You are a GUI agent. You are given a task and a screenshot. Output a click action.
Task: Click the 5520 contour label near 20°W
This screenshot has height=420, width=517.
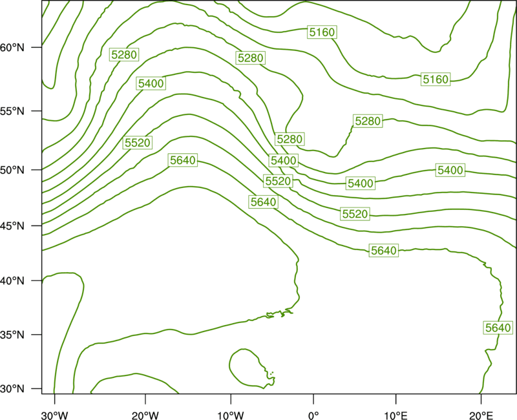coord(138,143)
